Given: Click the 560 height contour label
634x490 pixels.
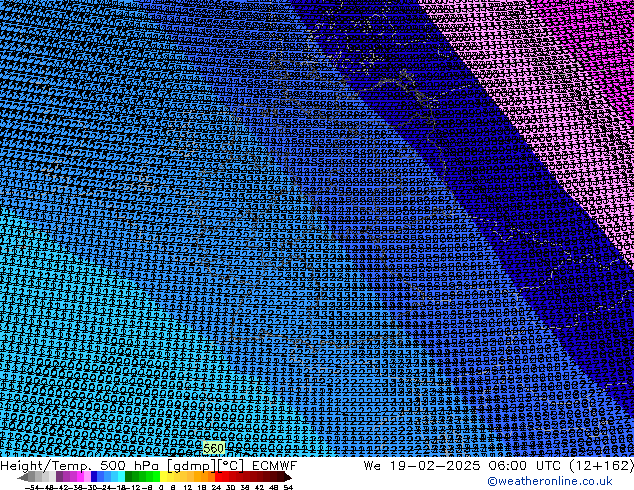Looking at the screenshot, I should pos(213,448).
